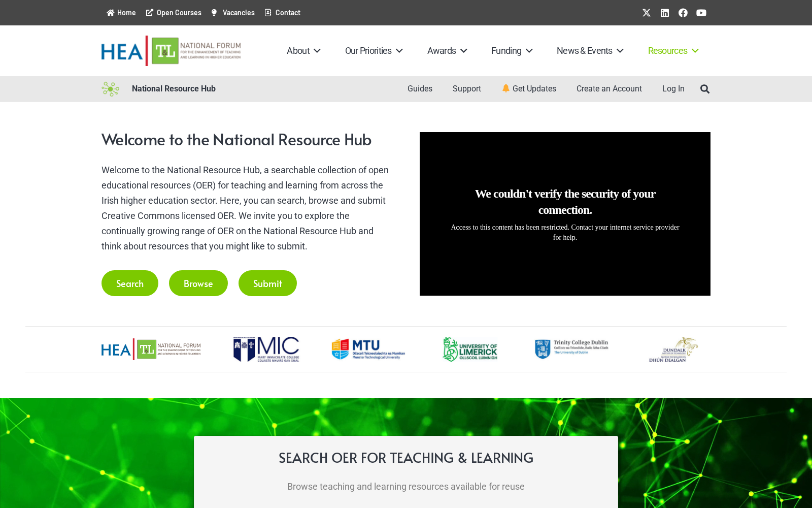Open the Facebook social icon
The image size is (812, 508).
point(683,13)
